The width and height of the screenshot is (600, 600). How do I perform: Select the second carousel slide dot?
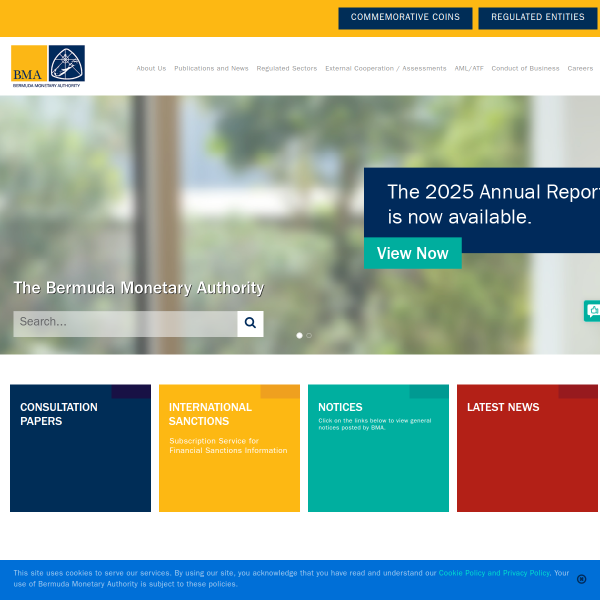click(309, 335)
